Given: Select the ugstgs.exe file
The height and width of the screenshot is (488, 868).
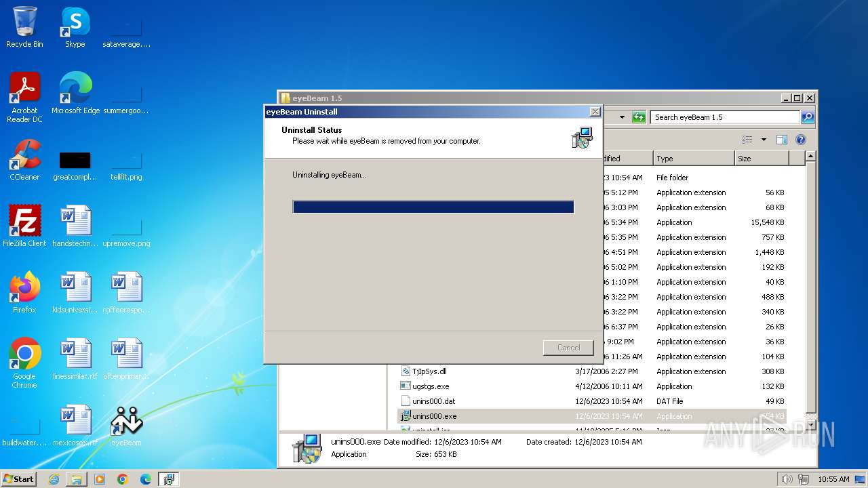Looking at the screenshot, I should pyautogui.click(x=431, y=386).
